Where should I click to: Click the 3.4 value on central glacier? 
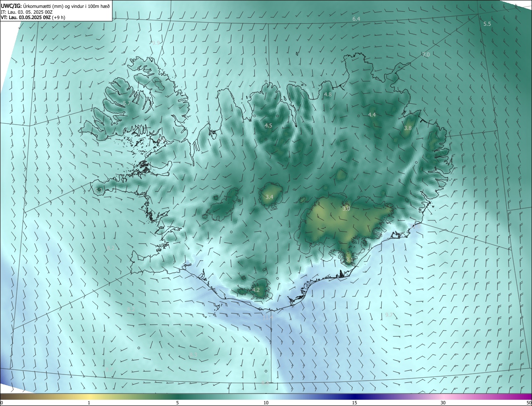point(269,197)
